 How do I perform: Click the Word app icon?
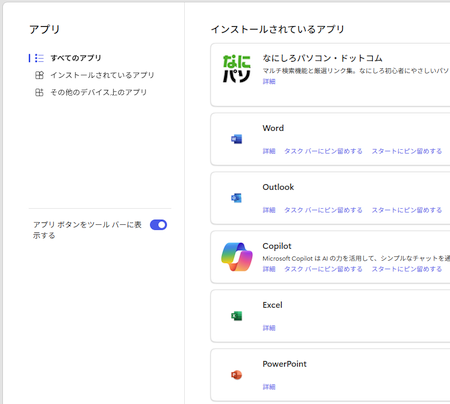pos(237,139)
